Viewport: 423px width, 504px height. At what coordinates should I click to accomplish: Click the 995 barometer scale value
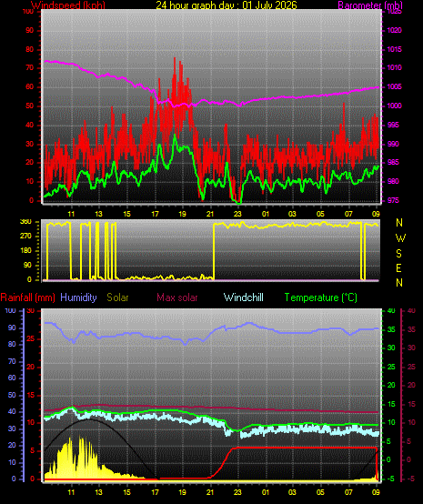393,125
